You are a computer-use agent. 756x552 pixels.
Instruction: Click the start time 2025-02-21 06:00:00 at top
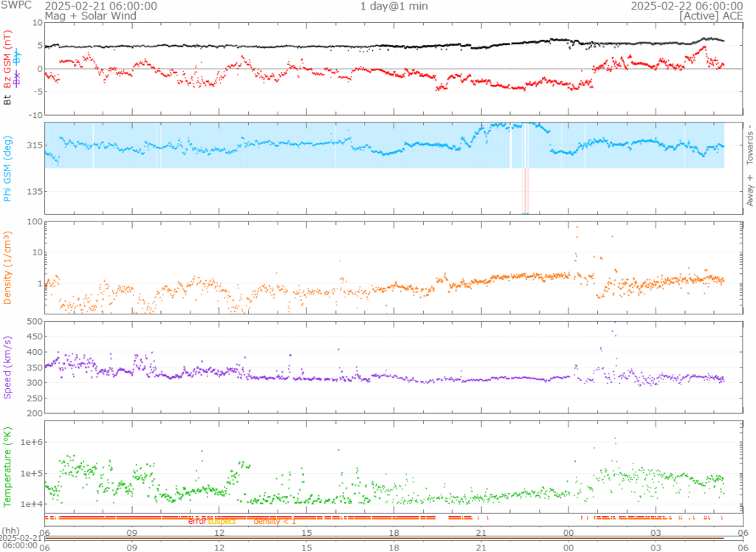click(x=100, y=6)
